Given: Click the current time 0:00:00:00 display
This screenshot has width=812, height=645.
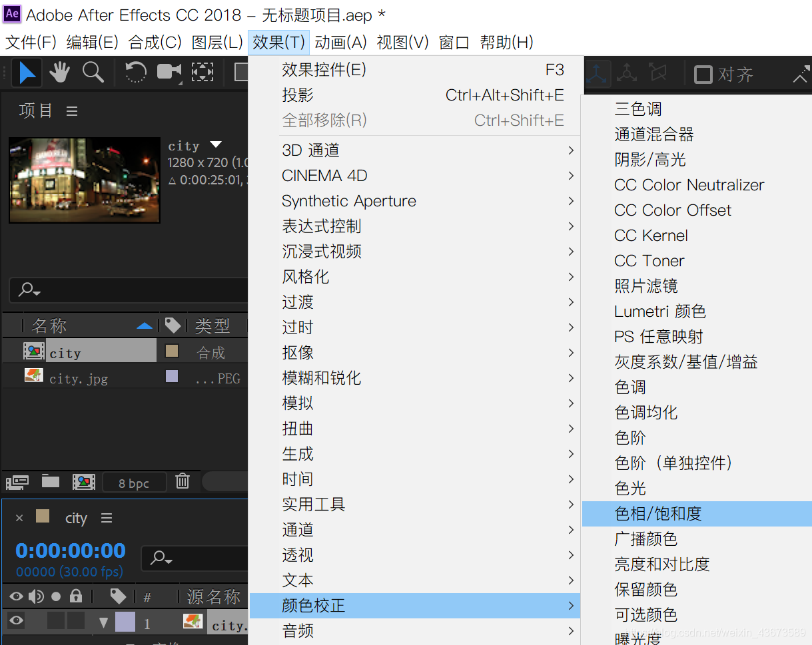Looking at the screenshot, I should (x=71, y=550).
